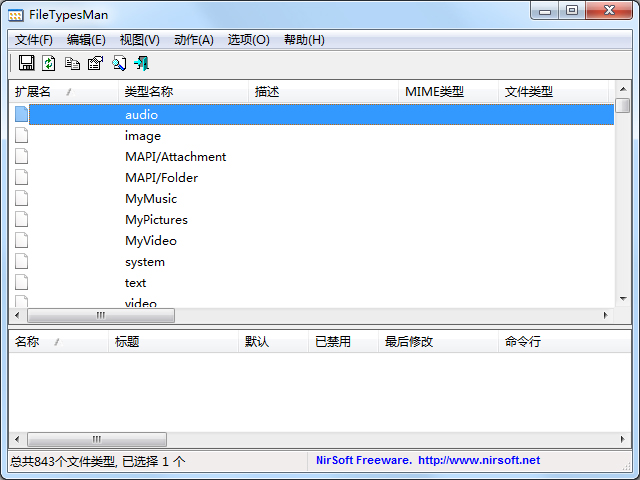The height and width of the screenshot is (480, 640).
Task: Click the file icon of the audio row
Action: (22, 114)
